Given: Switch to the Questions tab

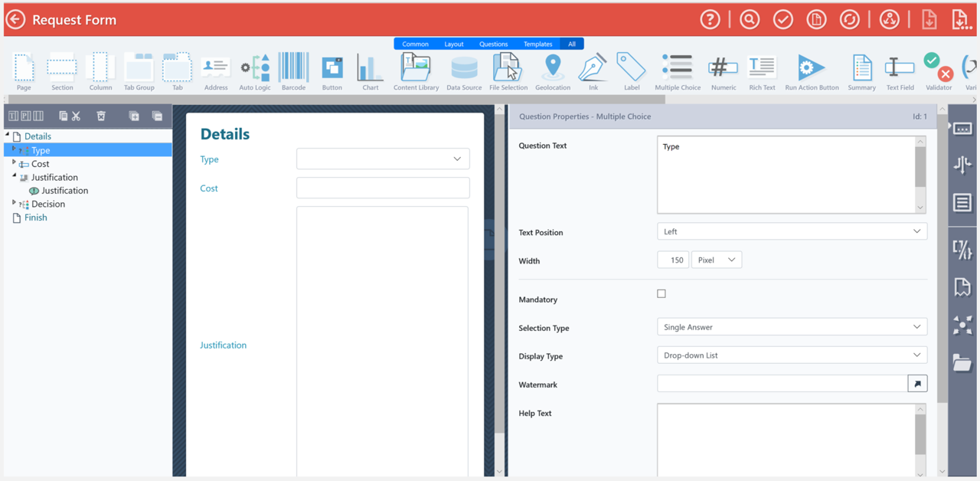Looking at the screenshot, I should pyautogui.click(x=493, y=44).
